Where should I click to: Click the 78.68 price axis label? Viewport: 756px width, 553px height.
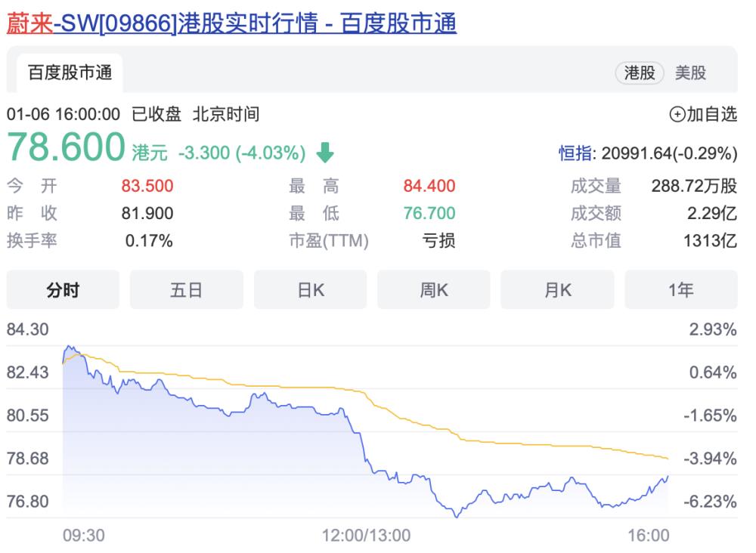(x=27, y=459)
